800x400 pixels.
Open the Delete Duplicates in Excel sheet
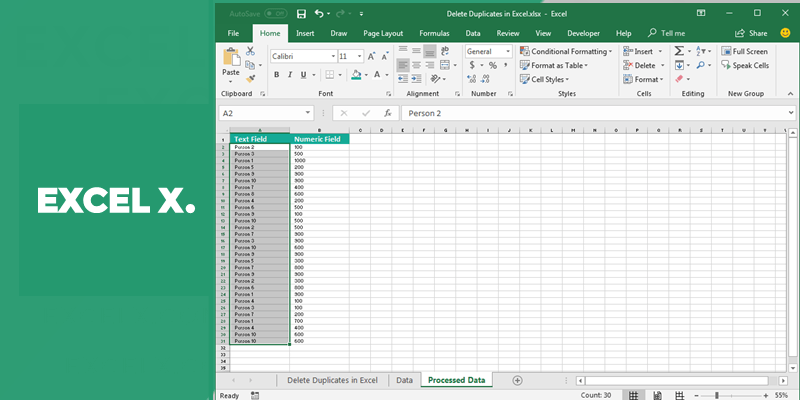coord(332,380)
